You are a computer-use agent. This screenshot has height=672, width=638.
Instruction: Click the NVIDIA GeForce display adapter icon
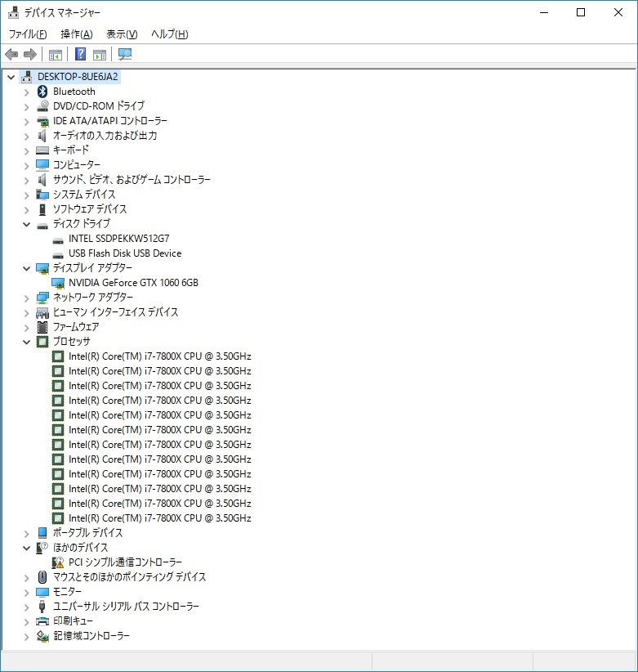click(58, 283)
